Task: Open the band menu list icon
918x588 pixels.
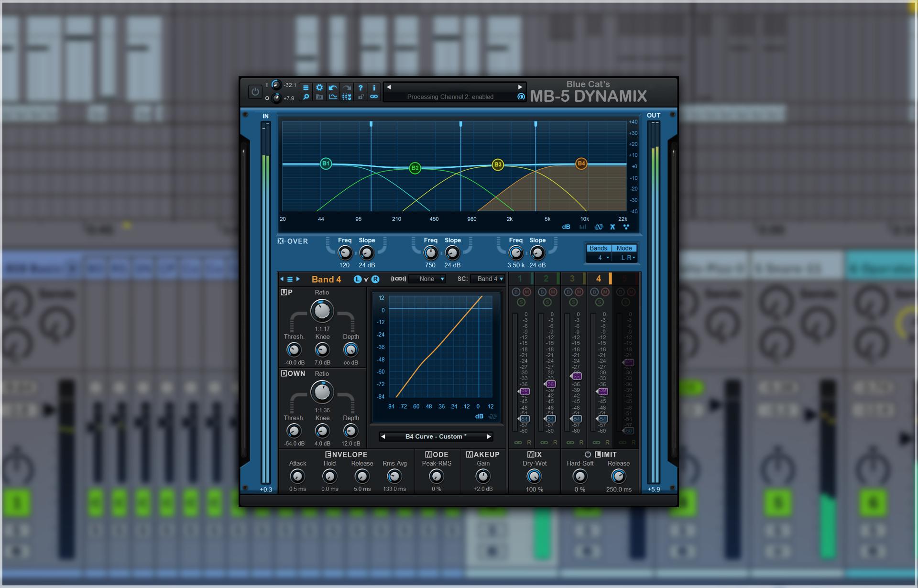Action: click(290, 279)
